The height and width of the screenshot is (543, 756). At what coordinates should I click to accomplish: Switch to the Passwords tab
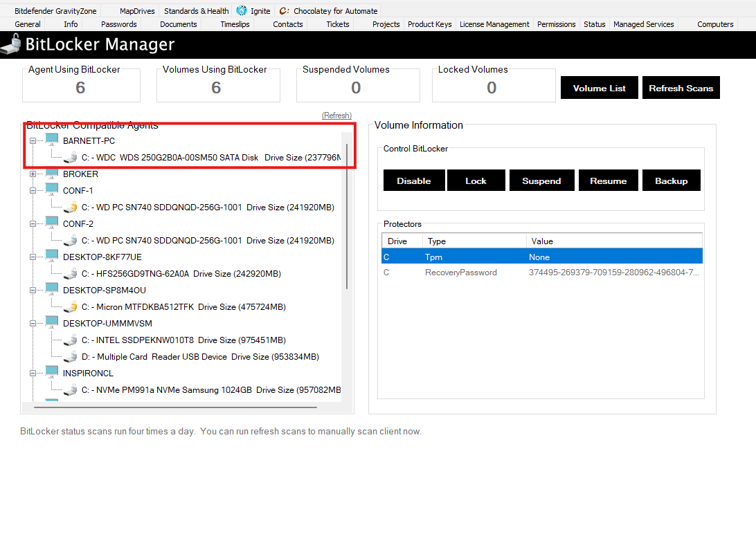pos(118,24)
